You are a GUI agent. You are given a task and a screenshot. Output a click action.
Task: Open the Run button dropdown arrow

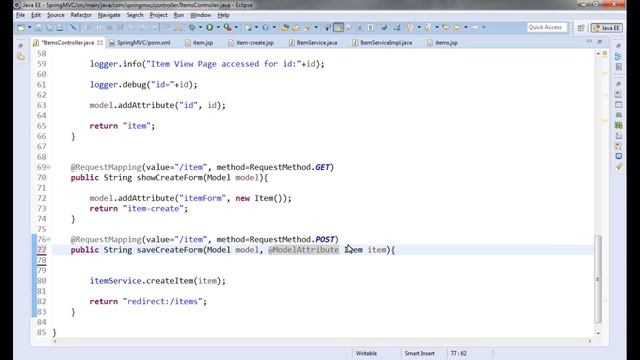(218, 27)
